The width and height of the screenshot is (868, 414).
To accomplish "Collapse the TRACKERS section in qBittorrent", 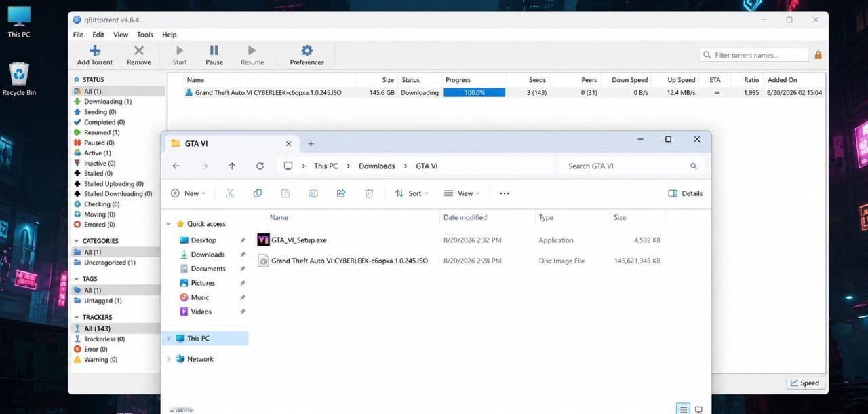I will coord(76,317).
